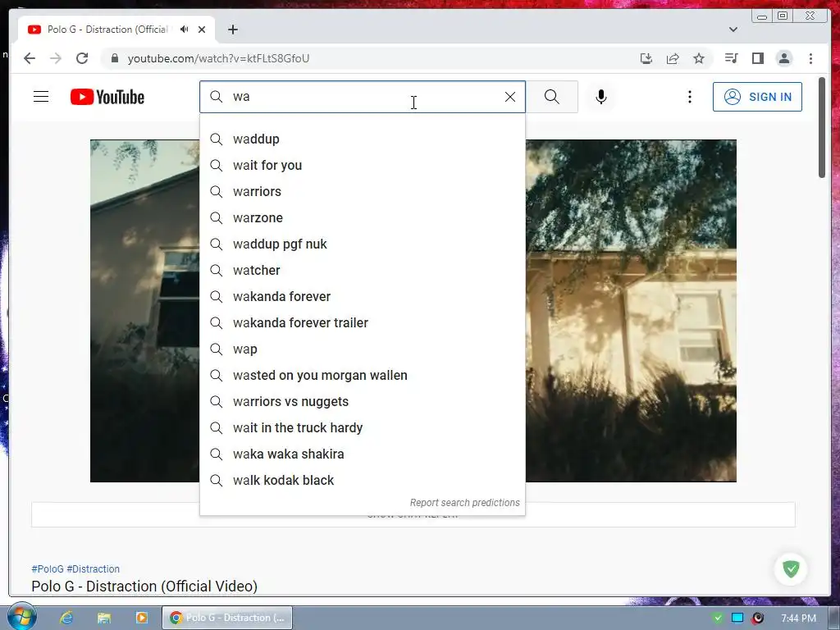
Task: Select "walk kodak black" suggestion
Action: click(x=362, y=481)
